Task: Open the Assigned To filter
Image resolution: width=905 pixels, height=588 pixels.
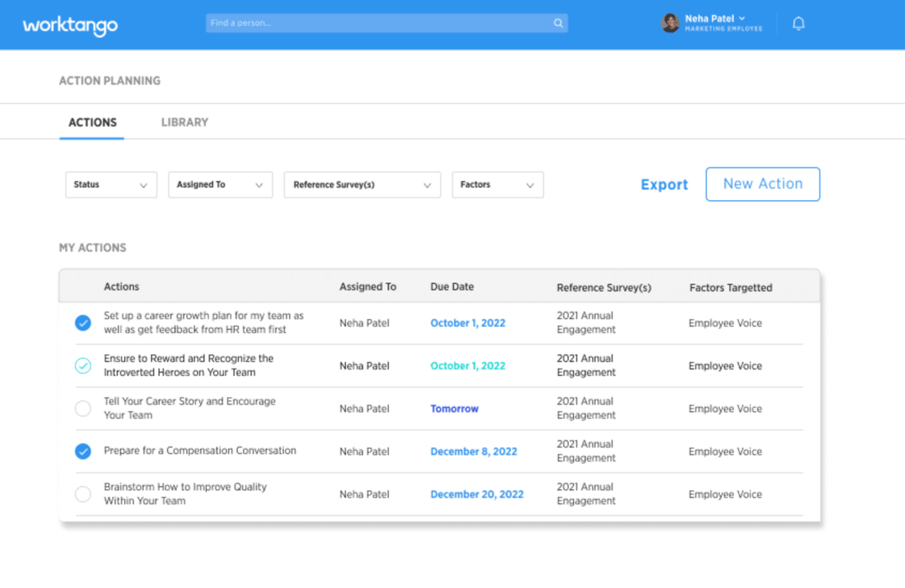Action: coord(220,184)
